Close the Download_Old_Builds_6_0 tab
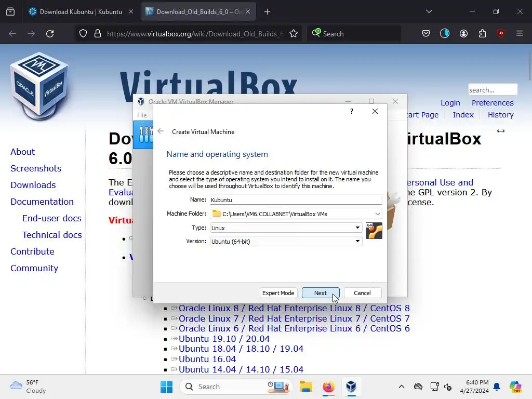Image resolution: width=532 pixels, height=399 pixels. point(248,11)
